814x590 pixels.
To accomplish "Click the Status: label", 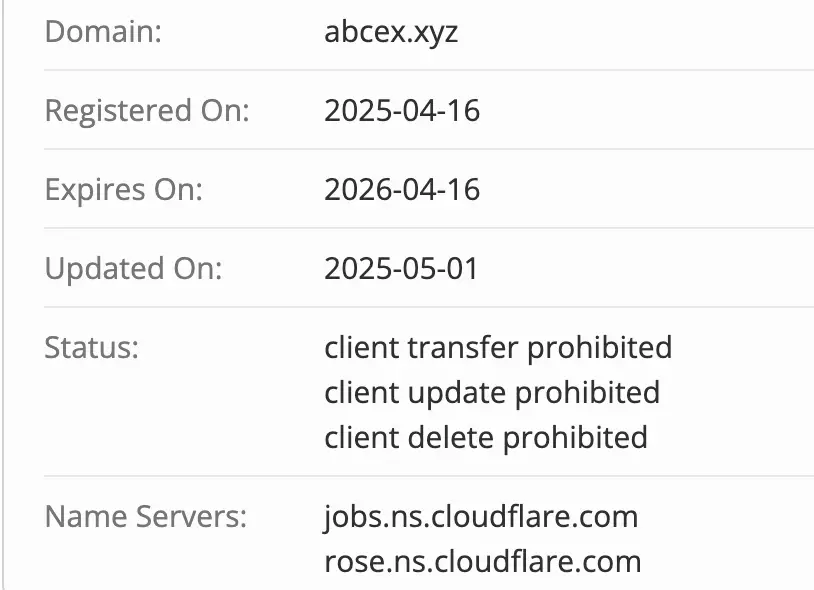I will (92, 347).
